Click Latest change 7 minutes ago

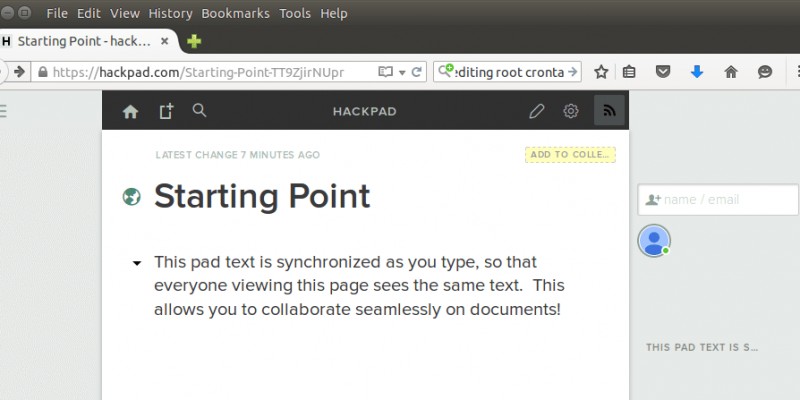pos(238,155)
